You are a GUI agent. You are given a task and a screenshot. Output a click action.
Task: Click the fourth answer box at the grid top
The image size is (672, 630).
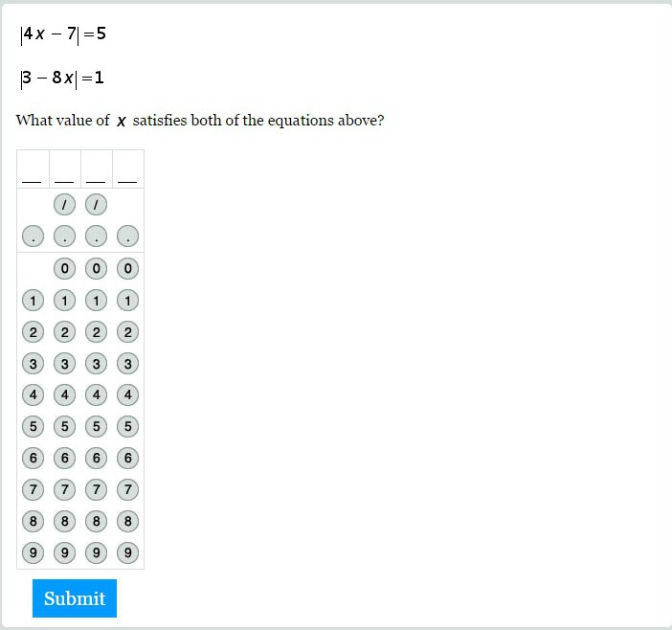(x=127, y=169)
